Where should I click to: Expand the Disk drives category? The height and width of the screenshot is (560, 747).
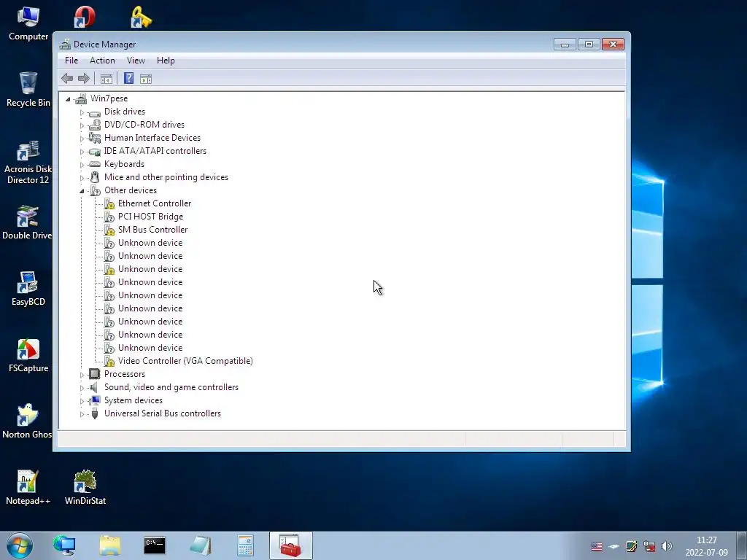coord(82,112)
